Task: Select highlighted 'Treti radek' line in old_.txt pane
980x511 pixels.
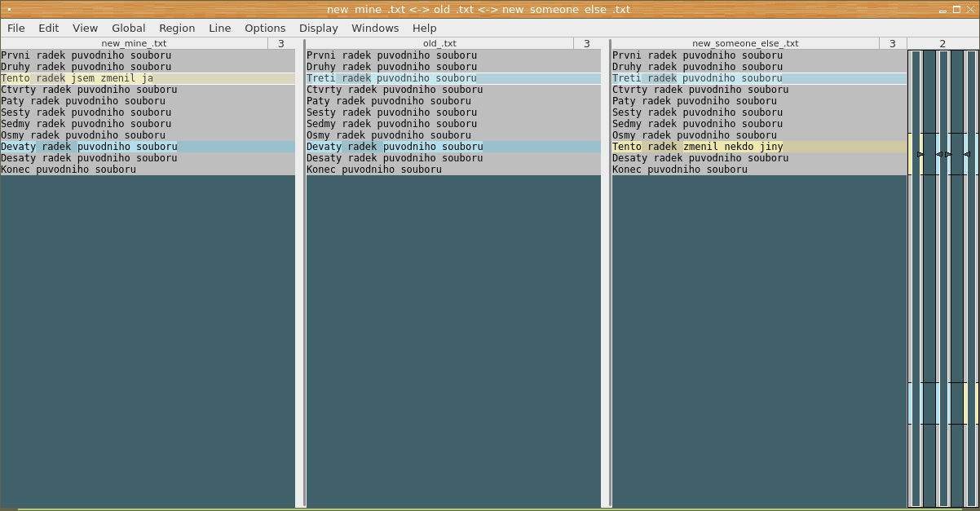Action: tap(391, 78)
